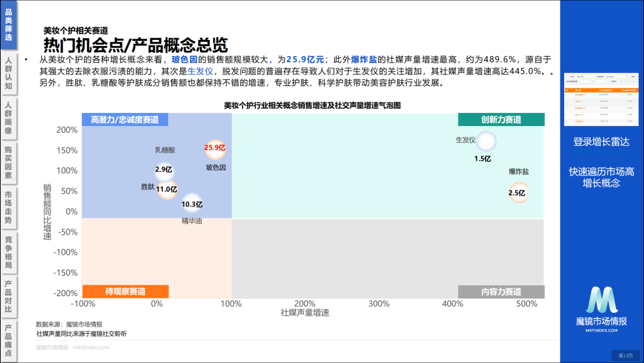
Task: Click the 高潜力/忠诚度赛道 quadrant label
Action: pos(125,119)
